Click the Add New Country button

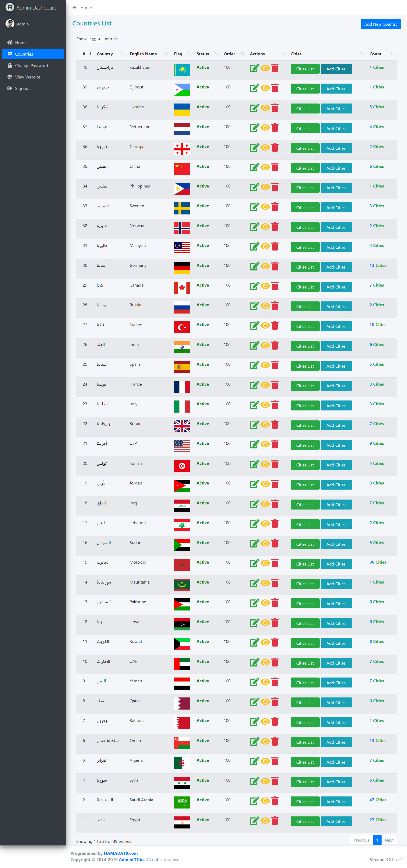pyautogui.click(x=381, y=24)
